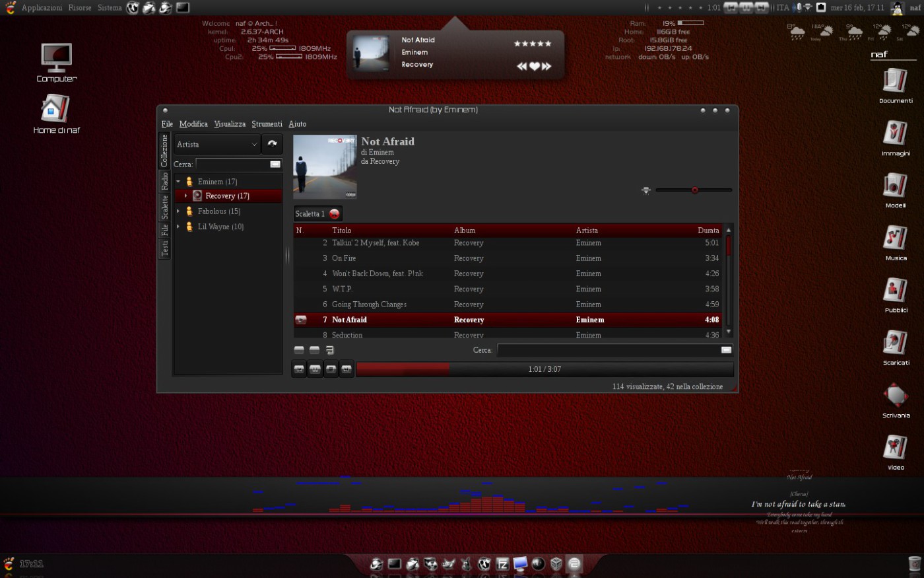Seek within the 1:01 / 3:07 progress bar
The image size is (924, 578).
point(544,369)
